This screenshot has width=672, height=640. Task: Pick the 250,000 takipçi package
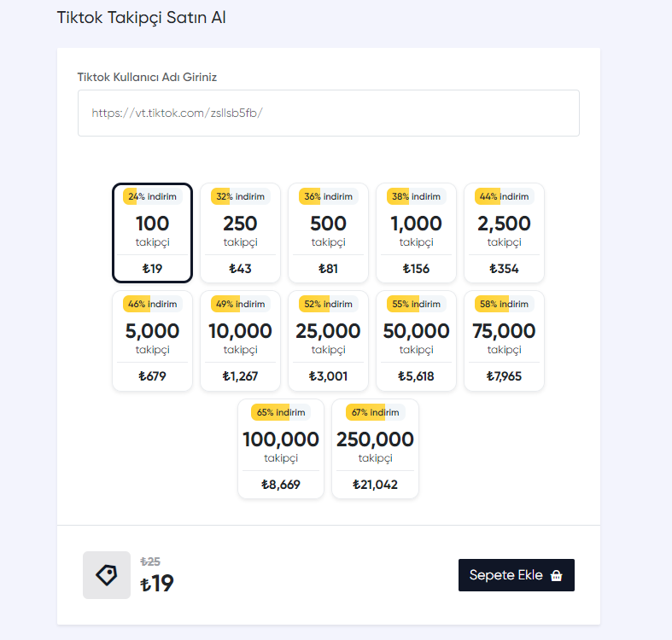(x=375, y=449)
